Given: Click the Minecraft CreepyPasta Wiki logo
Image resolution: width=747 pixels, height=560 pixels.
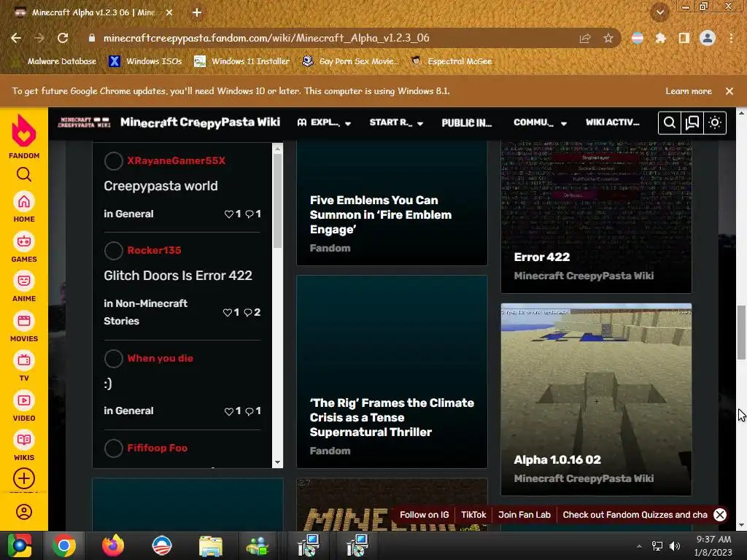Looking at the screenshot, I should tap(84, 122).
